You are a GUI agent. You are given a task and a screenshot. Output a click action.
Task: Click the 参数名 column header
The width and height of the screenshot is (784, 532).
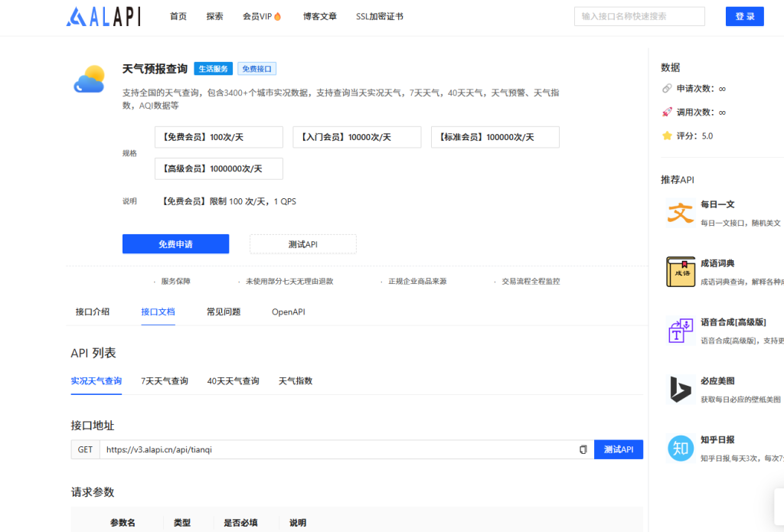pyautogui.click(x=122, y=523)
